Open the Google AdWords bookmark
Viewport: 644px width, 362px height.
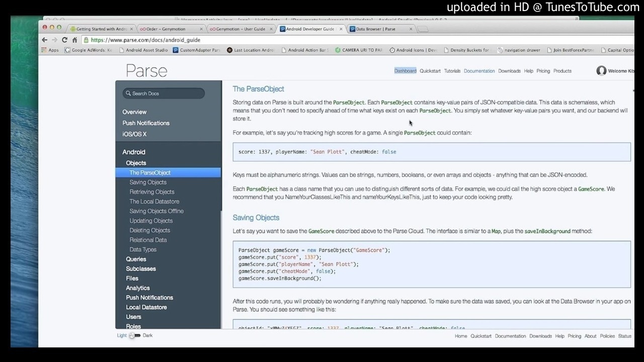(x=89, y=50)
